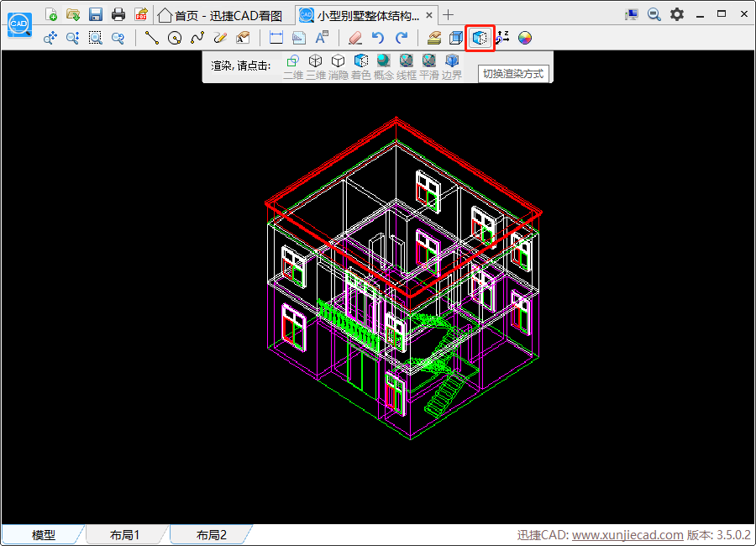The width and height of the screenshot is (756, 546).
Task: Select the curve/polyline tool
Action: (x=197, y=38)
